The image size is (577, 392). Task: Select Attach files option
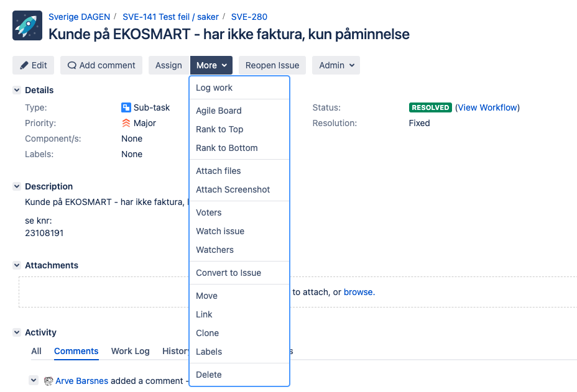tap(239, 171)
